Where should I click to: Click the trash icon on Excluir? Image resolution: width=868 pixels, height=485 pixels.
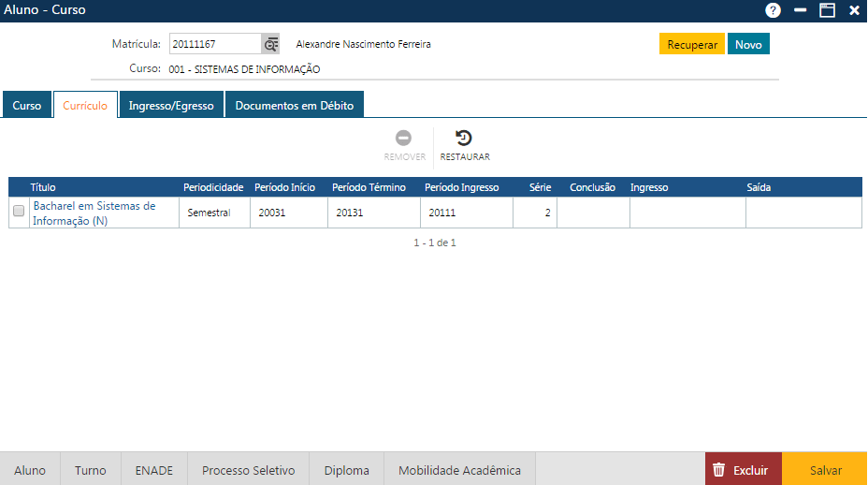(718, 470)
